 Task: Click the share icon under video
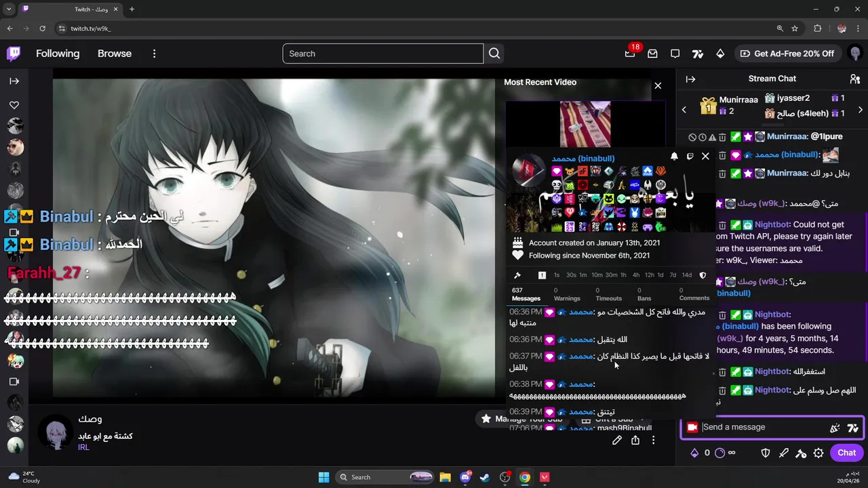[635, 441]
